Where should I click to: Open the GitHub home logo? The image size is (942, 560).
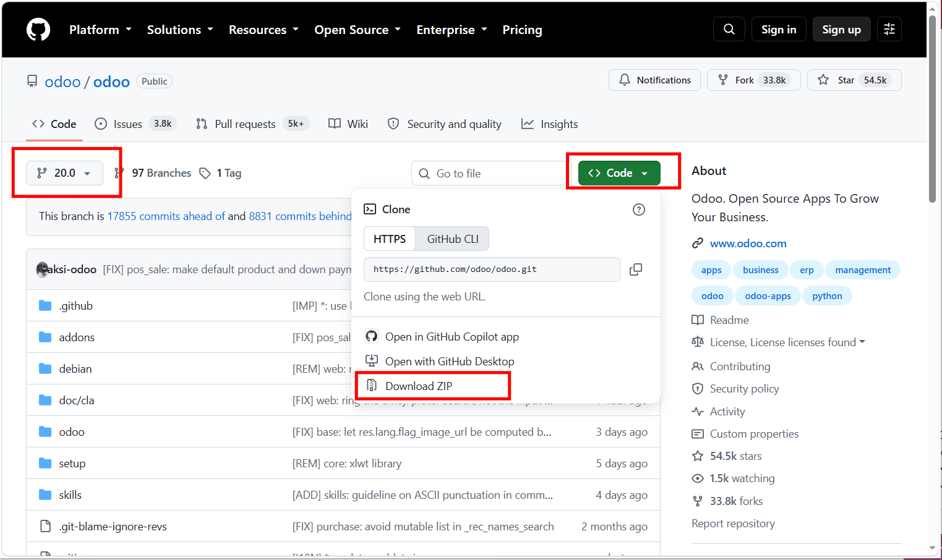(38, 29)
